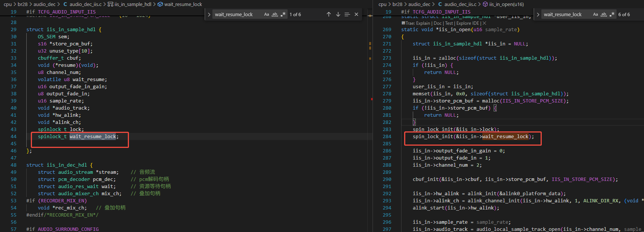The image size is (644, 232).
Task: Toggle Match Case in right find box
Action: coord(596,14)
